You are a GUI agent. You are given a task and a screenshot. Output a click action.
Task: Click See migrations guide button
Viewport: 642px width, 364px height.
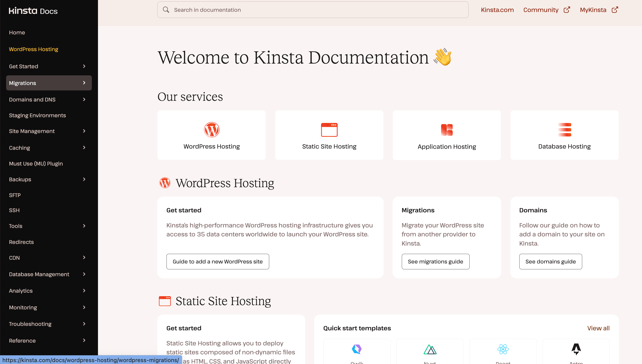pyautogui.click(x=435, y=262)
